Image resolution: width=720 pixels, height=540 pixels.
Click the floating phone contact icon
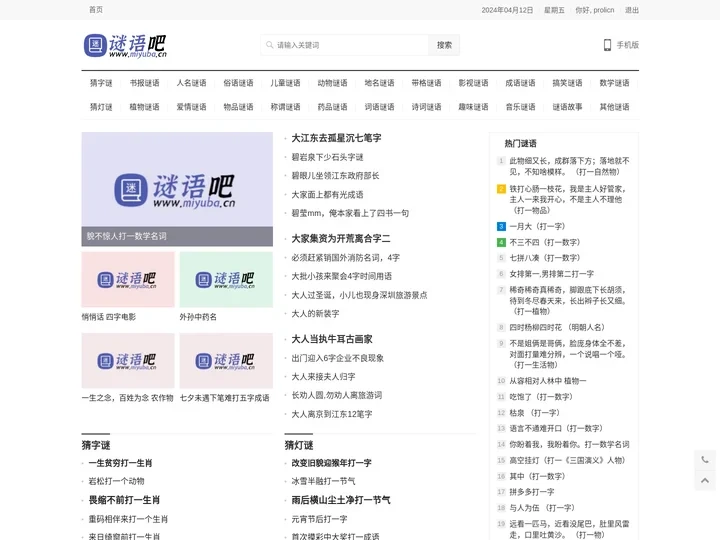tap(705, 460)
